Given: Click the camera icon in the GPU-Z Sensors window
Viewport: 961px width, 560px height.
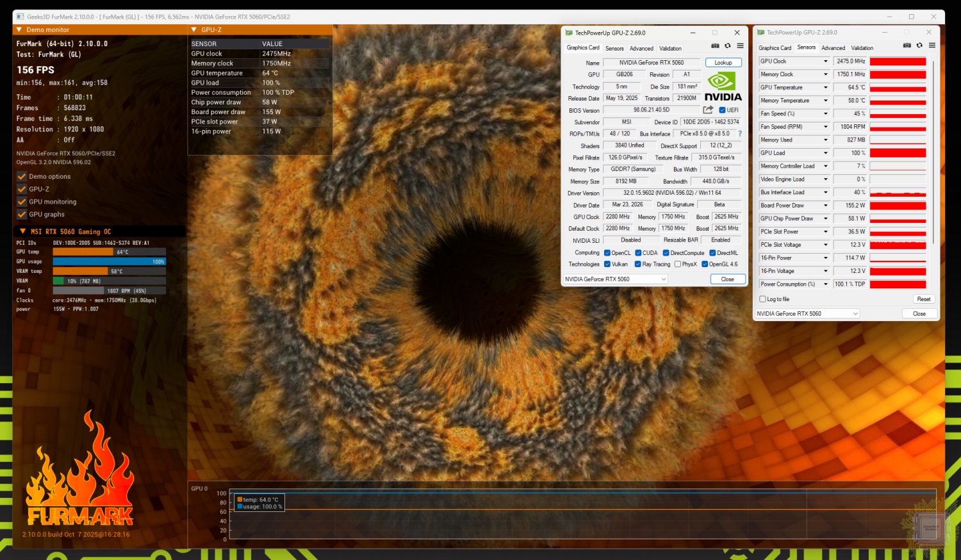Looking at the screenshot, I should 907,45.
